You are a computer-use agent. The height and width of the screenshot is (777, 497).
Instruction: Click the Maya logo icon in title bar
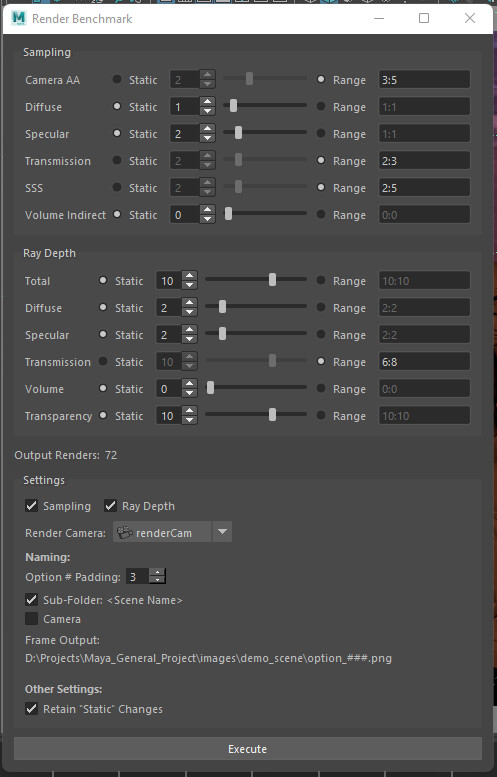[19, 18]
